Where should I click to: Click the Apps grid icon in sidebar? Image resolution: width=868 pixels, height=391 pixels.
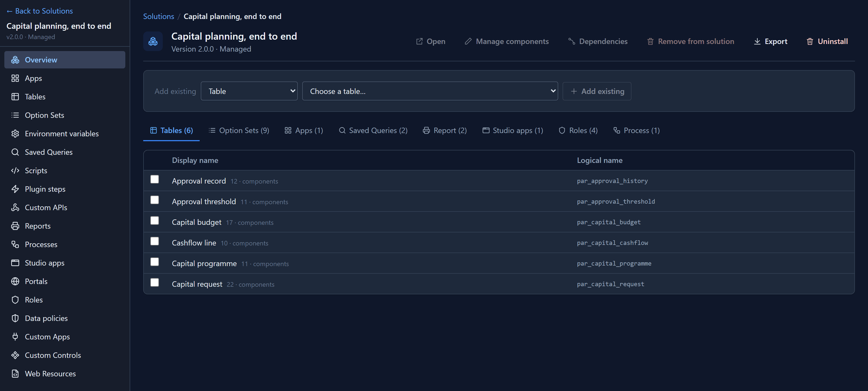coord(15,78)
